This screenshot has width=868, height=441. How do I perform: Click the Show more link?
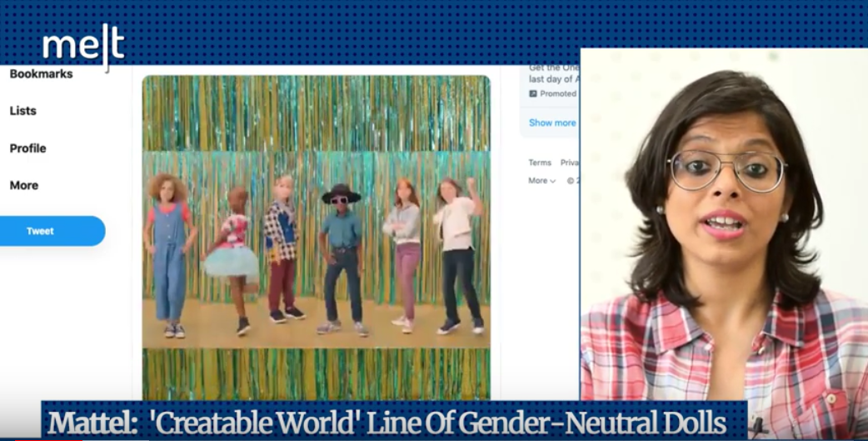click(x=552, y=123)
